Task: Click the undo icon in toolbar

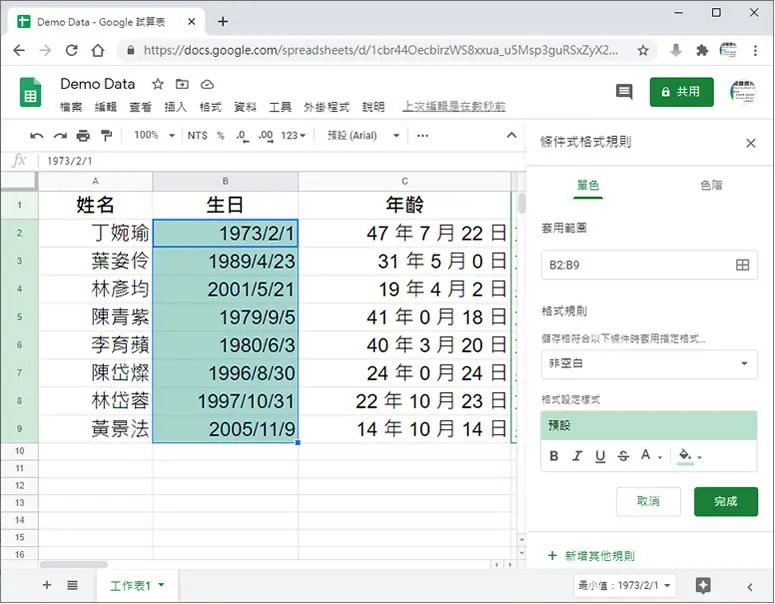Action: pyautogui.click(x=37, y=136)
